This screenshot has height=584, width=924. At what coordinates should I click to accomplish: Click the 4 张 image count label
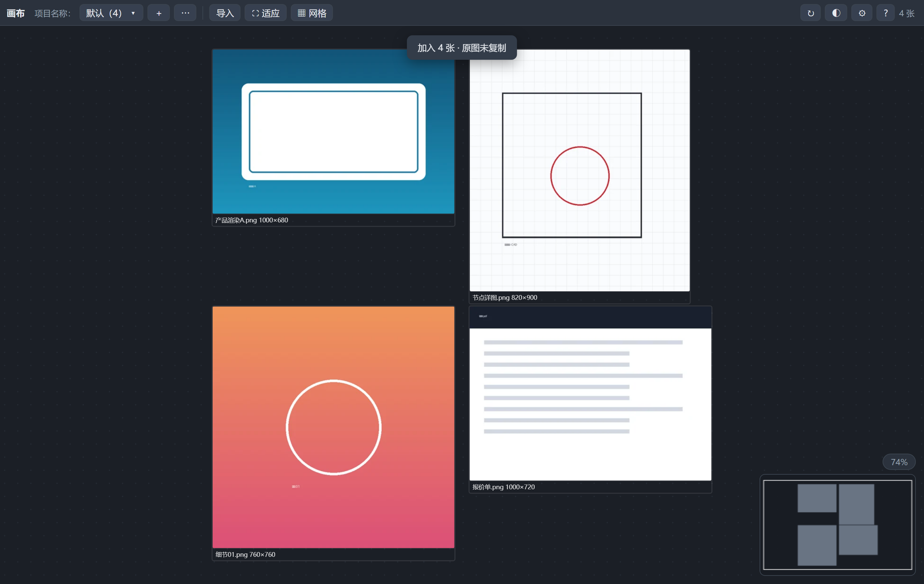click(907, 14)
